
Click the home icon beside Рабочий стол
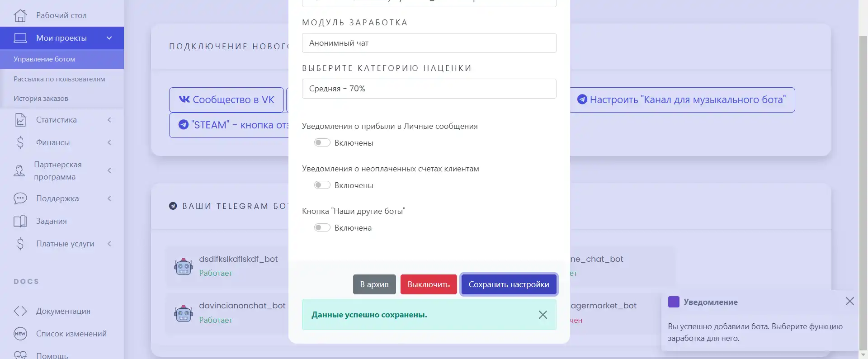point(20,15)
